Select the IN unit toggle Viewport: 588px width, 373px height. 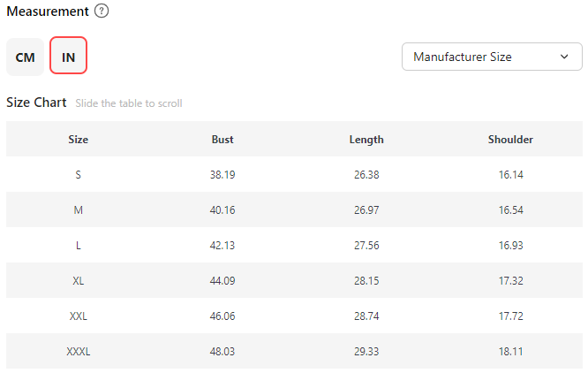[x=68, y=57]
